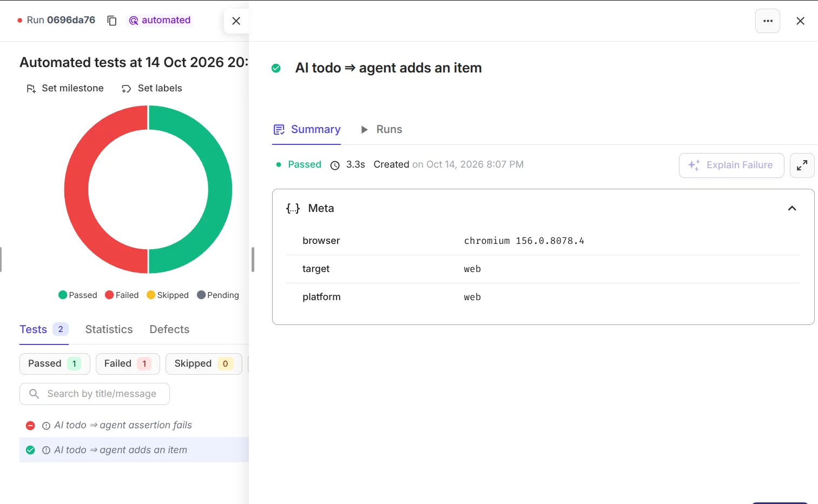Screen dimensions: 818x504
Task: Click the Meta braces icon
Action: [293, 208]
